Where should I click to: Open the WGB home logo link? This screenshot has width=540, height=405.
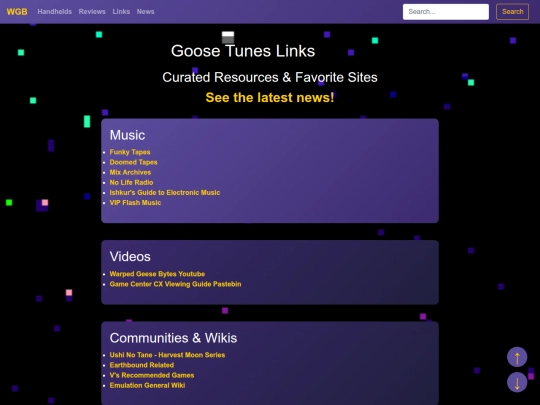click(17, 12)
